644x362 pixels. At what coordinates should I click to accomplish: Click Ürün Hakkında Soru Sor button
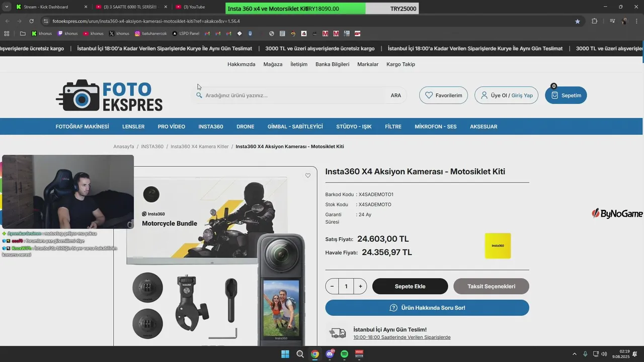pyautogui.click(x=427, y=308)
